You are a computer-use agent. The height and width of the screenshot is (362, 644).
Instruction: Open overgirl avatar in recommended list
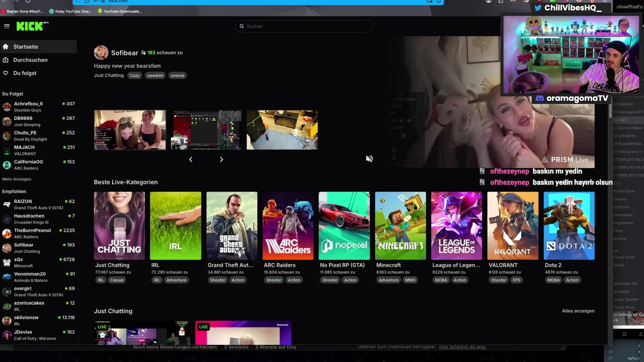pos(7,292)
